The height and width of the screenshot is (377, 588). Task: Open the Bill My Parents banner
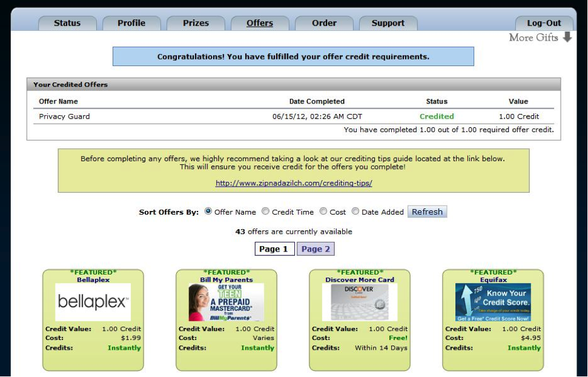[x=226, y=302]
